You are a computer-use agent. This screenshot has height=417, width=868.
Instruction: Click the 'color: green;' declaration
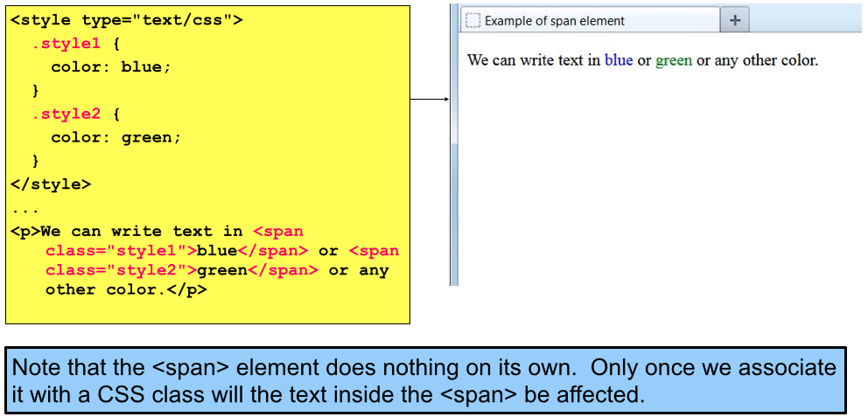(116, 137)
